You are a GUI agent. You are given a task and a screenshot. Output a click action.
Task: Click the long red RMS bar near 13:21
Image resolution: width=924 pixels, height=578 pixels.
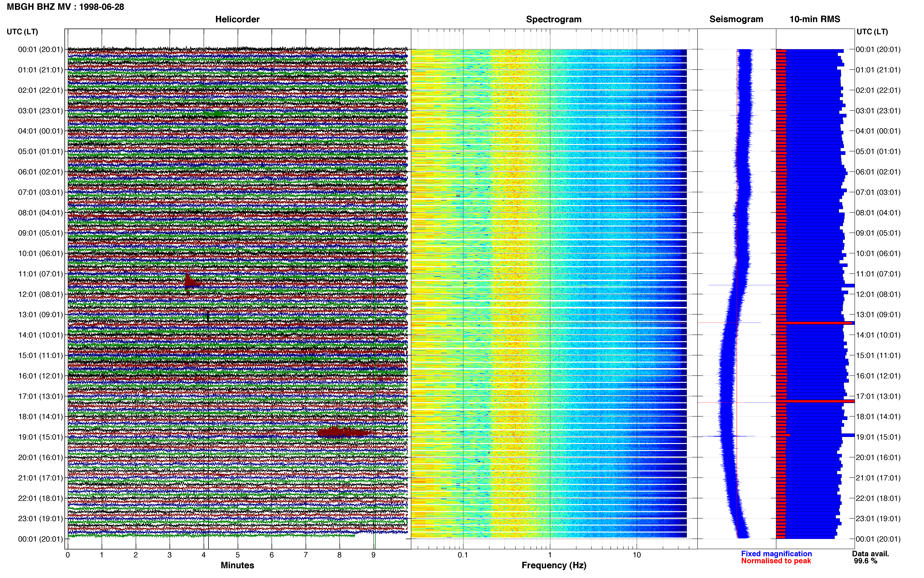tap(814, 323)
